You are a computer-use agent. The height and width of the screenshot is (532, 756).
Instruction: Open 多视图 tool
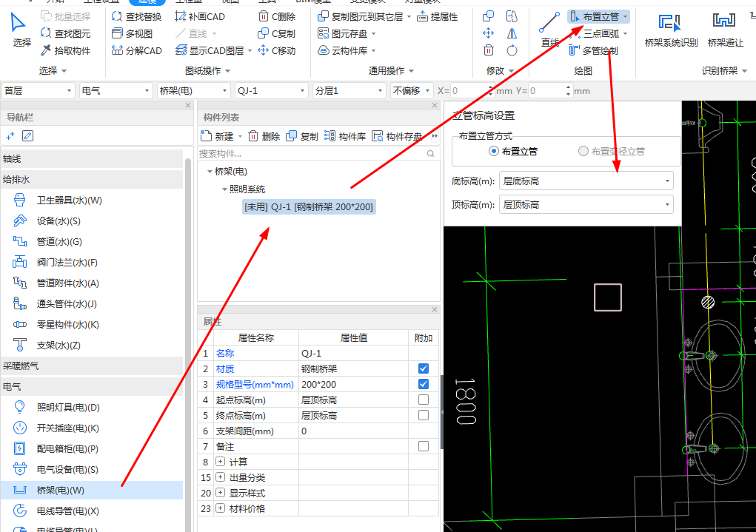(132, 34)
